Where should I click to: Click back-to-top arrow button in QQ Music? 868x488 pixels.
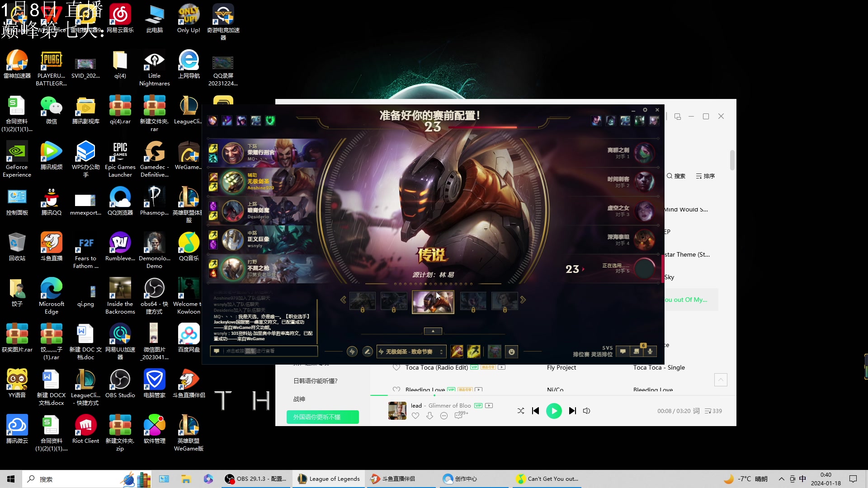point(721,380)
